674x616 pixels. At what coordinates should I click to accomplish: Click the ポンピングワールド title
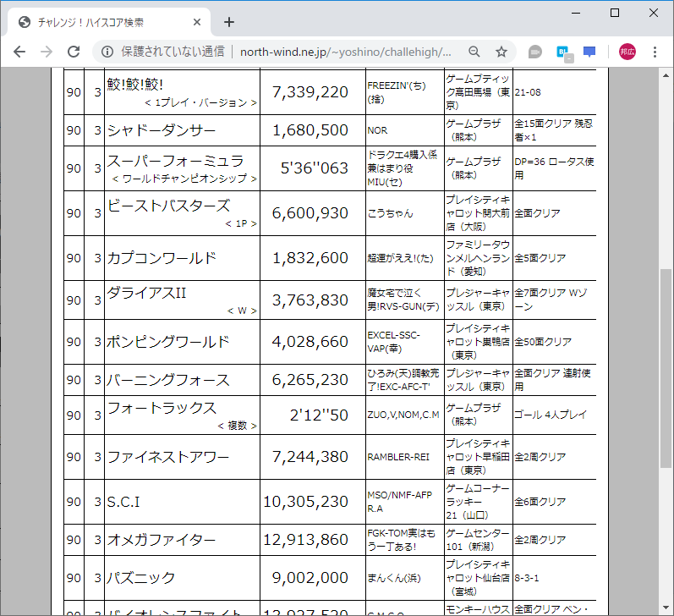pyautogui.click(x=167, y=342)
